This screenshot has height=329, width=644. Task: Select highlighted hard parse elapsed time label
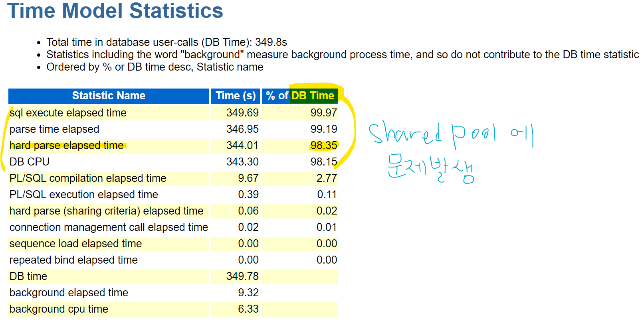(67, 146)
